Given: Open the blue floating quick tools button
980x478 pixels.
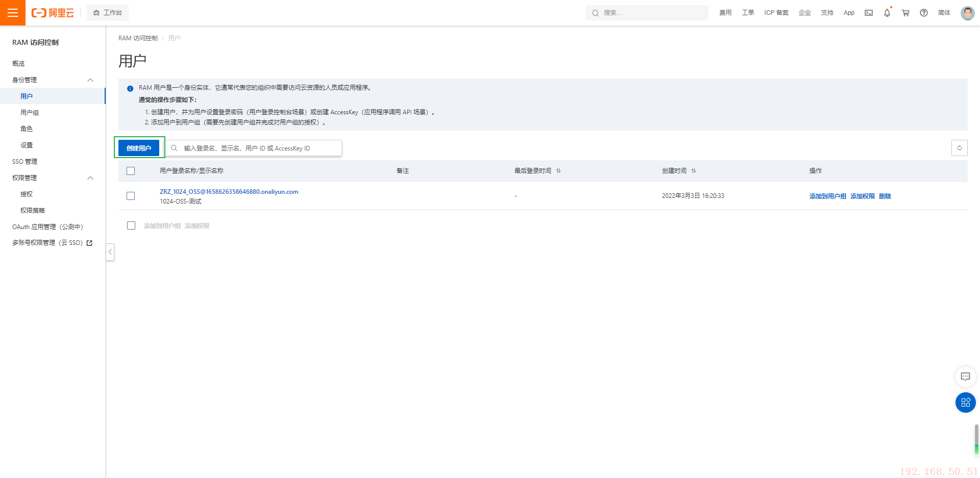Looking at the screenshot, I should (x=965, y=402).
